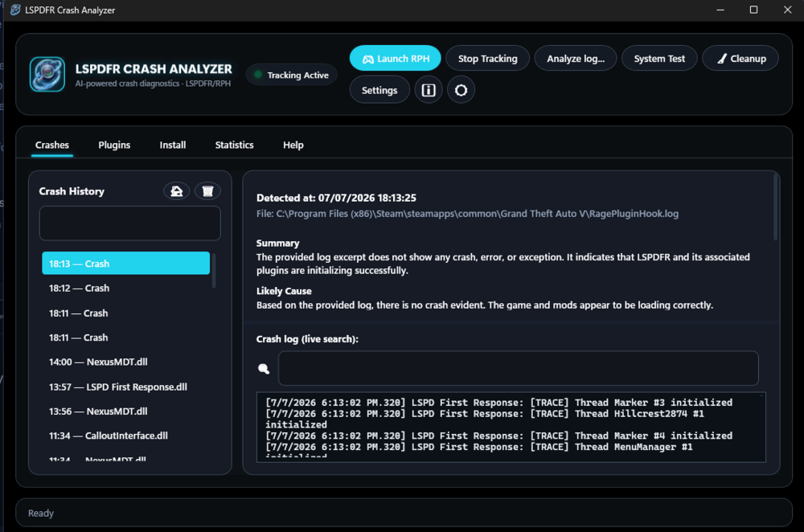Click the Tracking Active status indicator
The image size is (804, 532).
pos(292,75)
